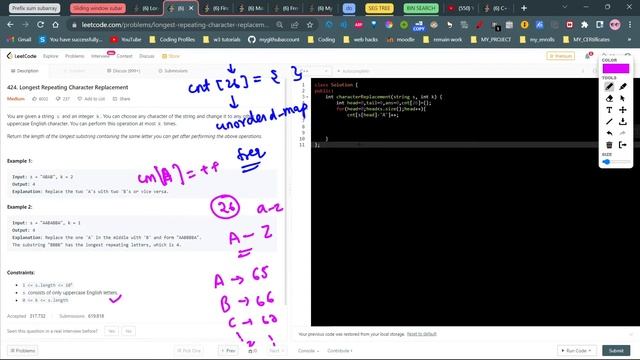
Task: Open the SEG TREE tab group
Action: pyautogui.click(x=379, y=8)
